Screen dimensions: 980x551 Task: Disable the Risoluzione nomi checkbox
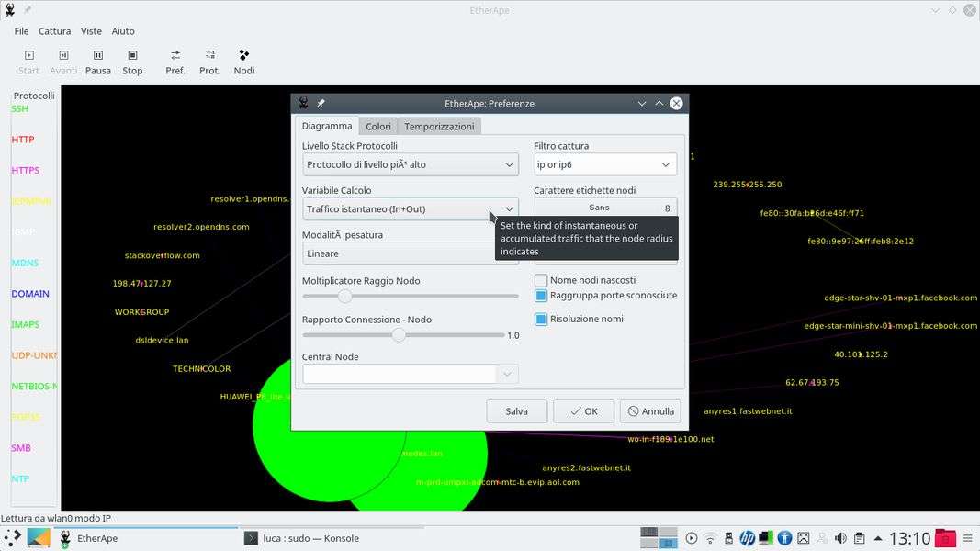coord(541,319)
